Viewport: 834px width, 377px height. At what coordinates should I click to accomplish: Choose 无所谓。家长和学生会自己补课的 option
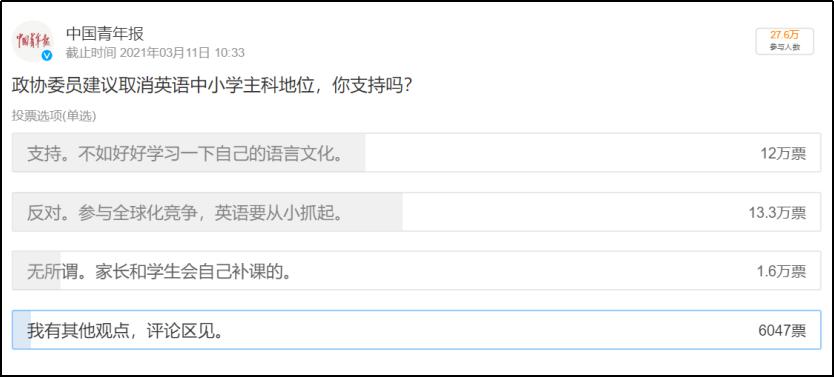[416, 271]
